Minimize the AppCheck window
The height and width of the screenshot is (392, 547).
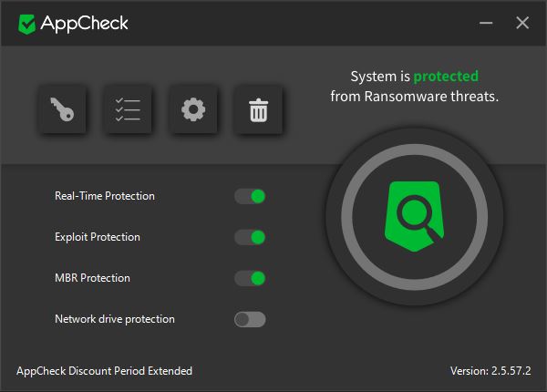pyautogui.click(x=486, y=24)
